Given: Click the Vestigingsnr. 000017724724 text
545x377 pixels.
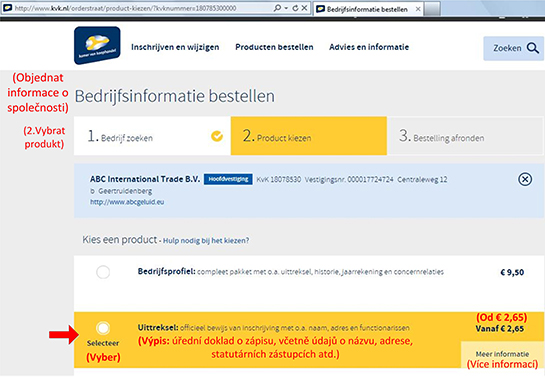Looking at the screenshot, I should click(x=349, y=180).
